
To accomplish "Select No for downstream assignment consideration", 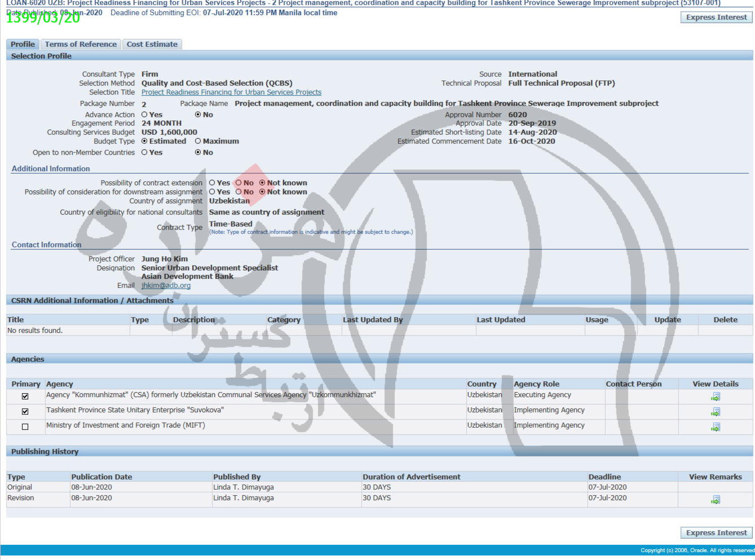I will click(239, 192).
